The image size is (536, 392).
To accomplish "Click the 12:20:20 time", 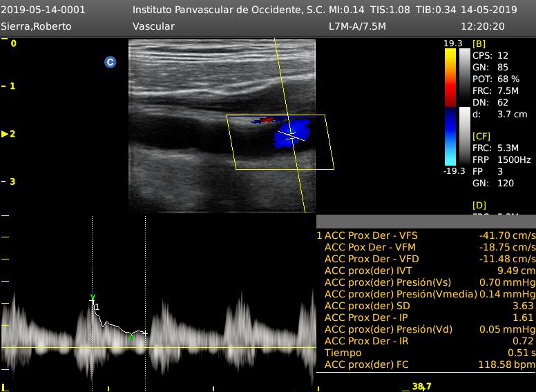I will point(483,26).
